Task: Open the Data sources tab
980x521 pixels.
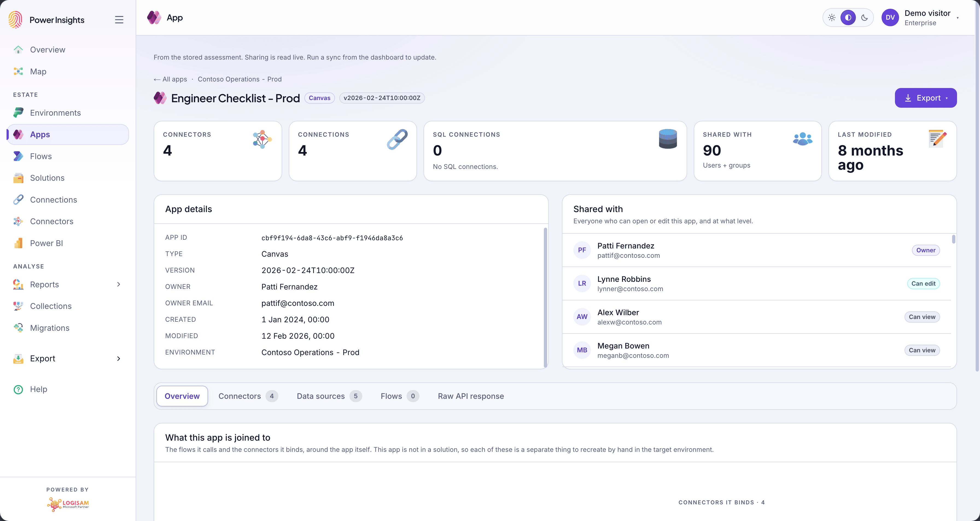Action: click(329, 396)
